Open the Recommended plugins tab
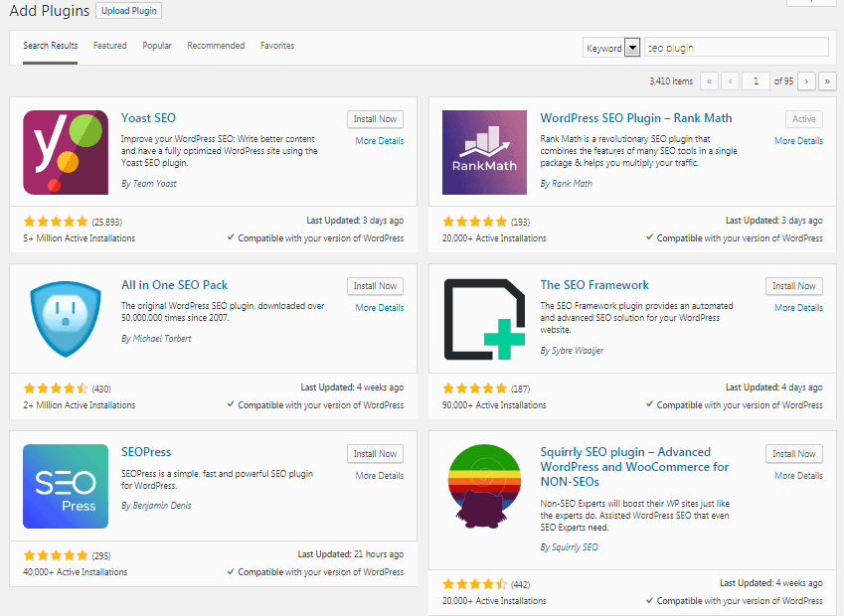The height and width of the screenshot is (616, 844). click(x=216, y=46)
